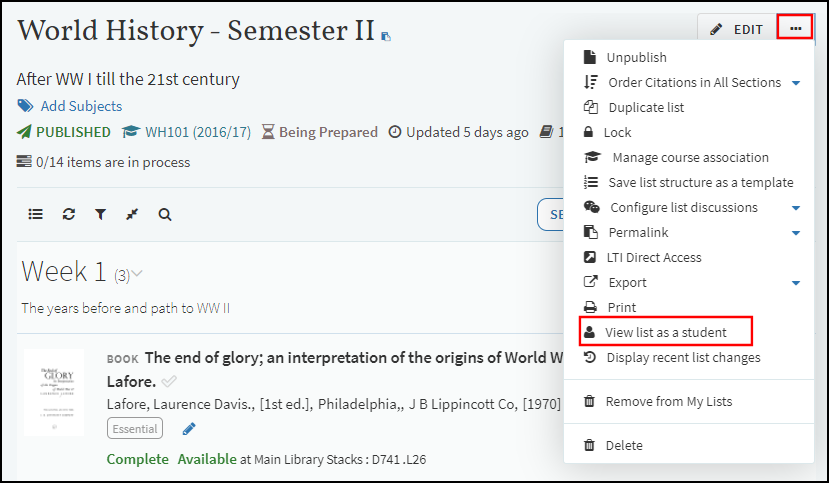Select Unpublish from the menu
This screenshot has width=829, height=483.
pos(636,58)
